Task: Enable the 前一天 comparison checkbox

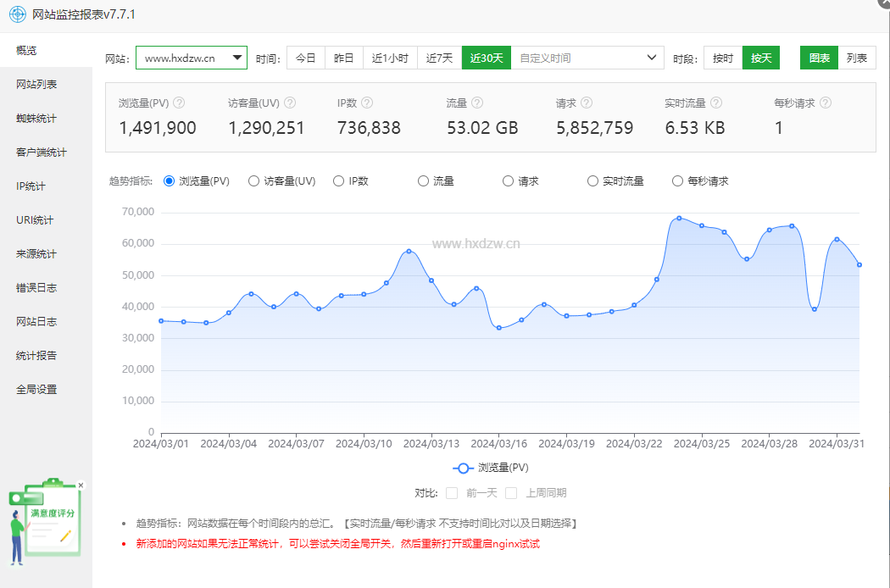Action: tap(452, 492)
